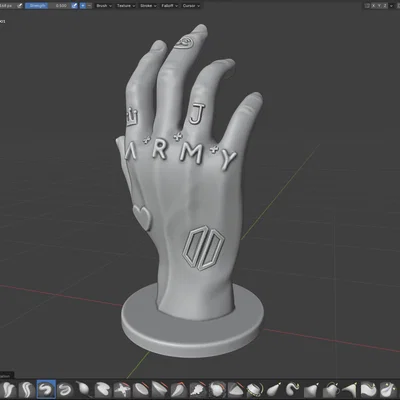Select the Blob sculpt brush

pos(122,389)
